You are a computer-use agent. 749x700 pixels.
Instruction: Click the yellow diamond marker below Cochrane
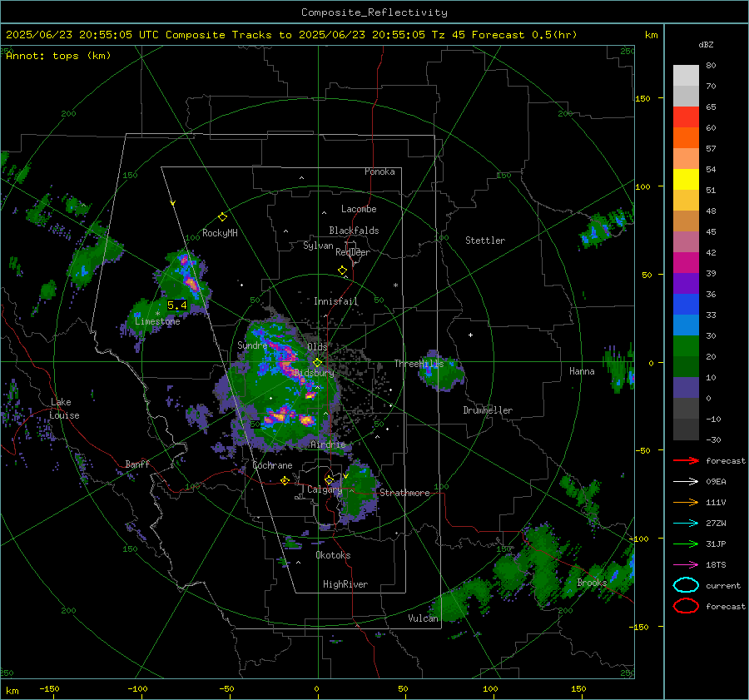tap(285, 480)
